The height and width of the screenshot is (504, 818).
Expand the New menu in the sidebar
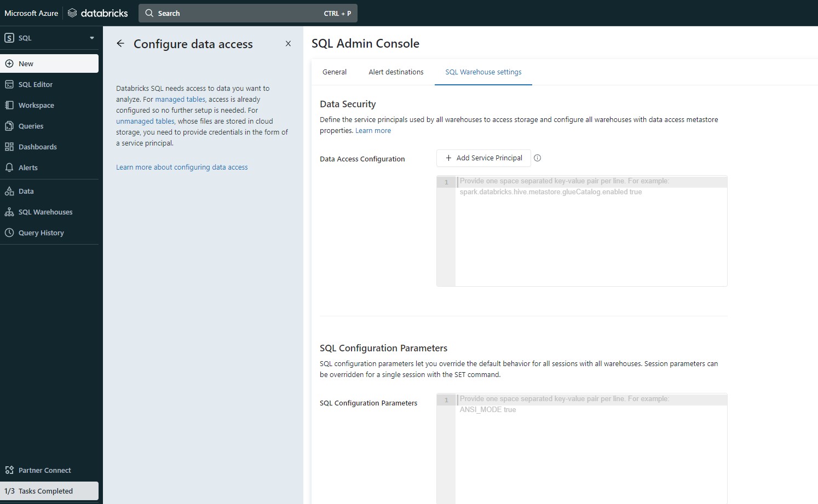(25, 63)
